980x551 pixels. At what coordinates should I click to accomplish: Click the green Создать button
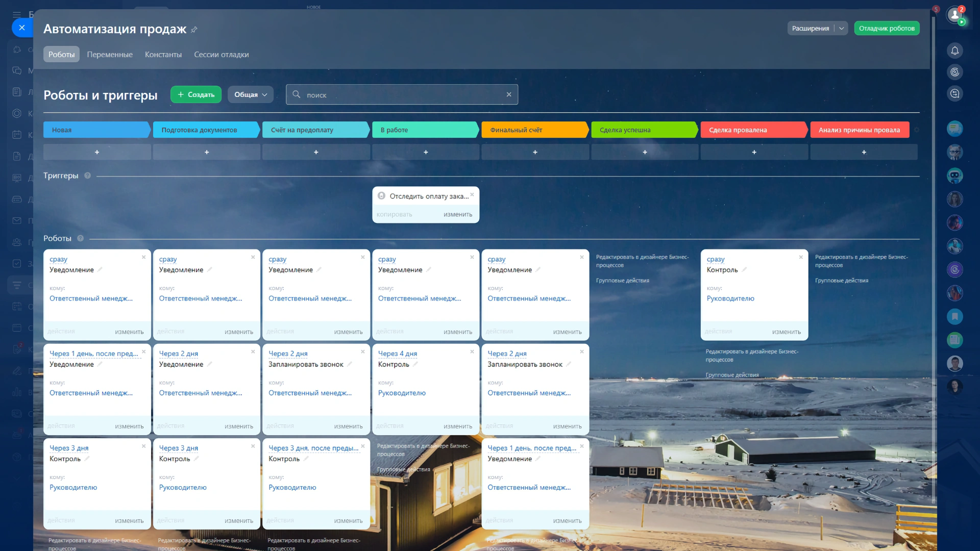coord(196,94)
